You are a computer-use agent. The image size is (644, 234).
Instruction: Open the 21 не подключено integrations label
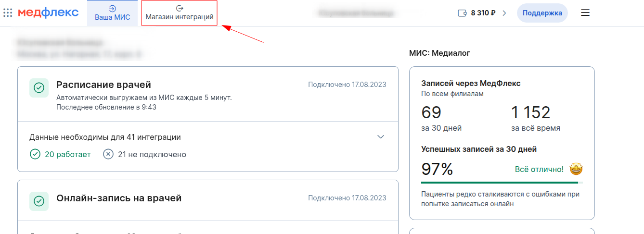click(x=152, y=154)
